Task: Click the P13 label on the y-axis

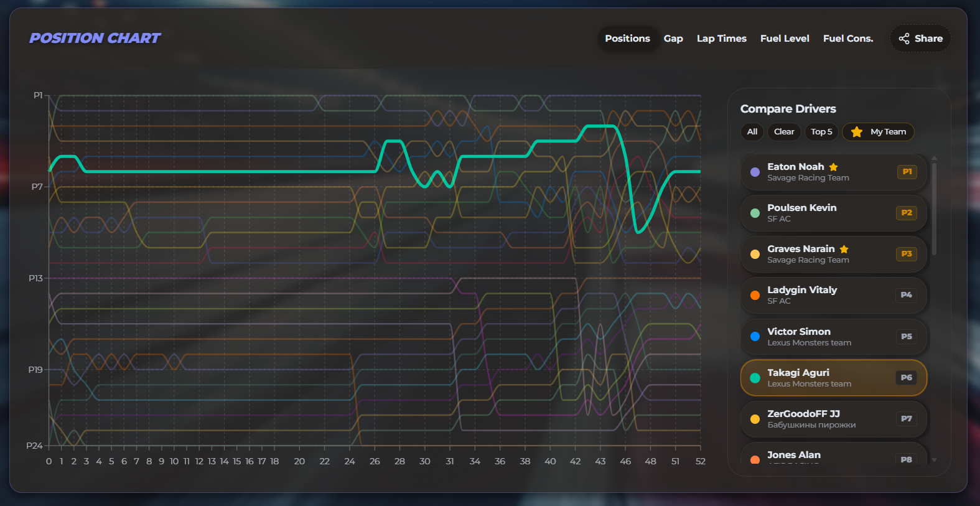Action: [36, 278]
